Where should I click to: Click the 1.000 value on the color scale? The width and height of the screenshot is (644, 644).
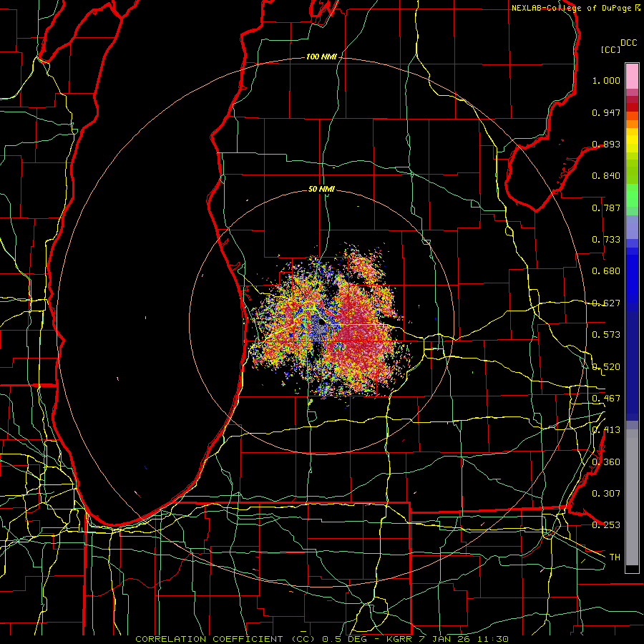point(606,80)
